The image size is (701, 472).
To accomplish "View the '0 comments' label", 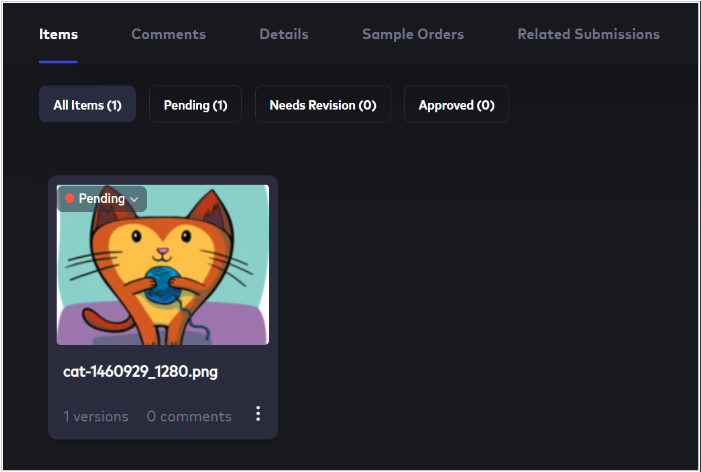I will coord(189,417).
